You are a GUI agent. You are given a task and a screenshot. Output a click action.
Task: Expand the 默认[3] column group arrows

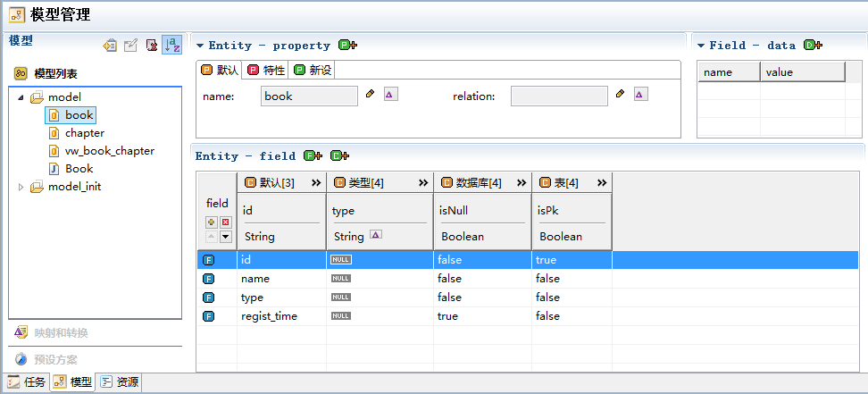coord(316,183)
